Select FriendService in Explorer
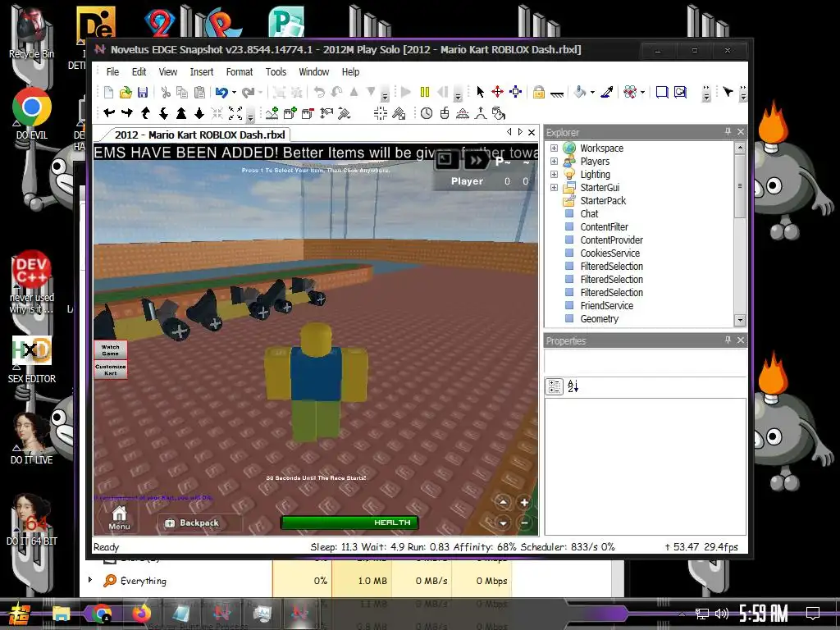Screen dimensions: 840x630 (606, 305)
